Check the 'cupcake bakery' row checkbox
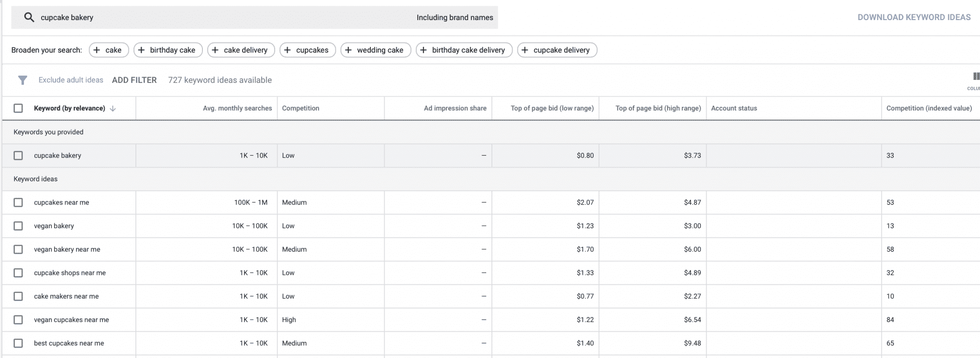 (18, 156)
